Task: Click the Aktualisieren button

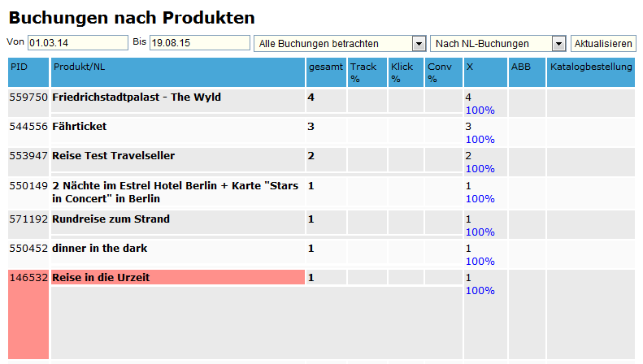Action: pos(603,43)
